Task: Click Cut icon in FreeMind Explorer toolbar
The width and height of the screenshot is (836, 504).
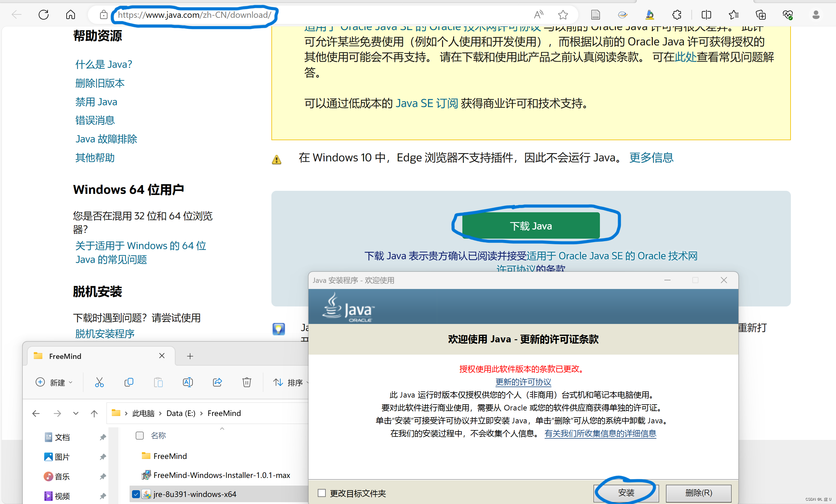Action: coord(99,382)
